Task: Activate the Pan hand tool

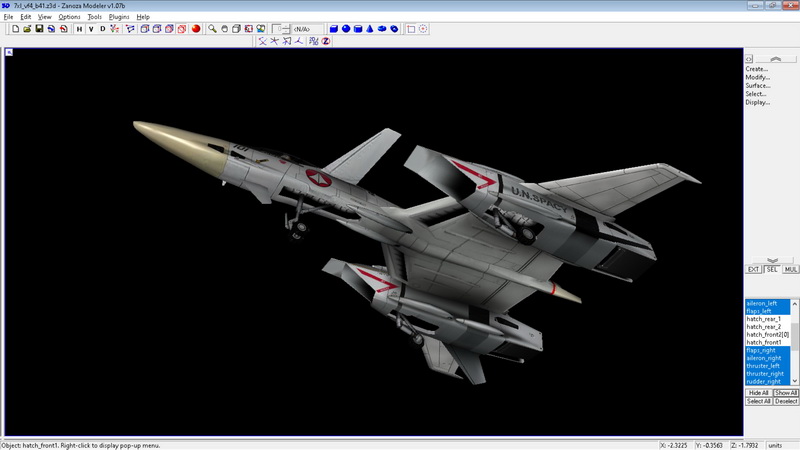Action: pos(224,29)
